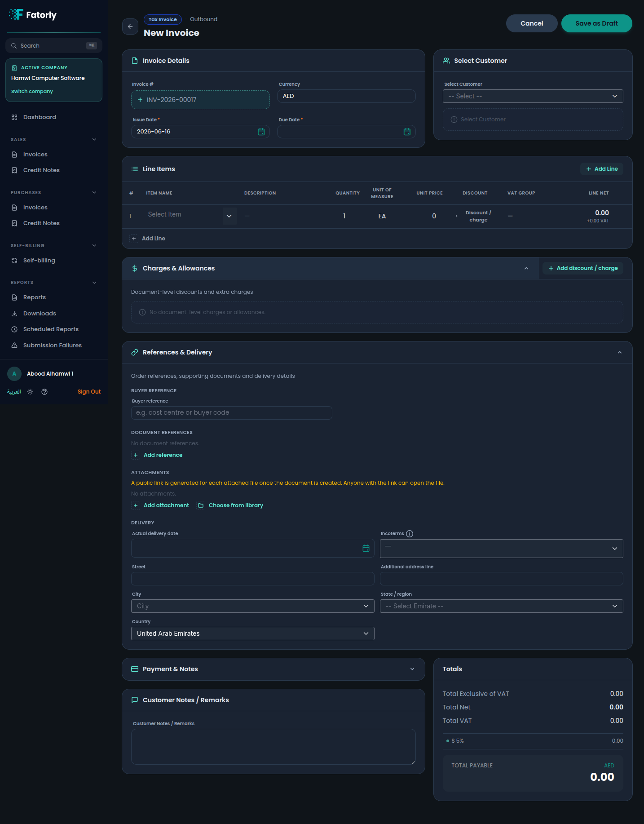Toggle the light/dark theme sun icon

pyautogui.click(x=30, y=392)
